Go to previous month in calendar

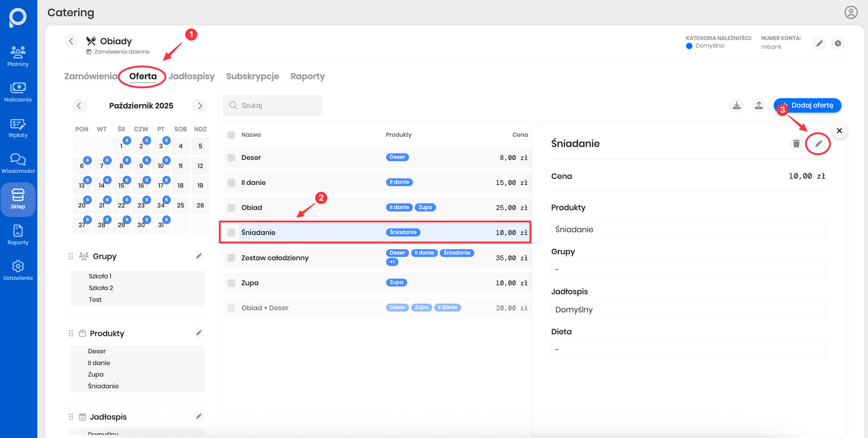tap(79, 106)
